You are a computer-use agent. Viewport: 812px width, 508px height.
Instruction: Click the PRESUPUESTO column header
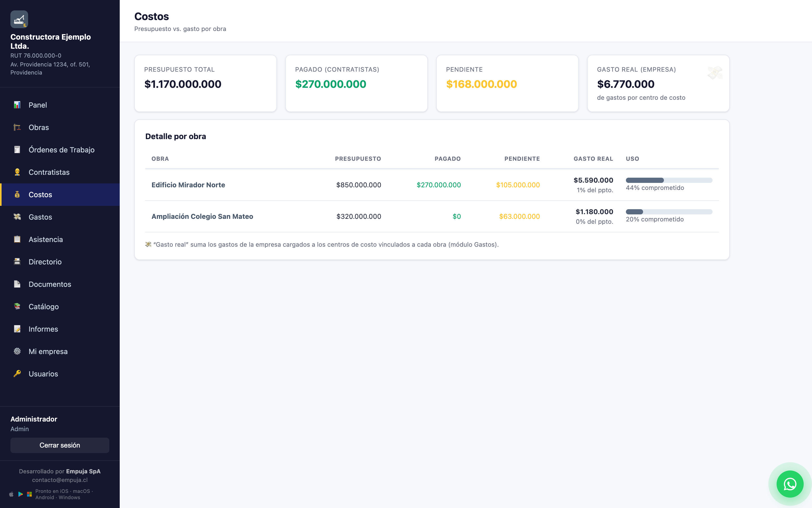click(358, 159)
